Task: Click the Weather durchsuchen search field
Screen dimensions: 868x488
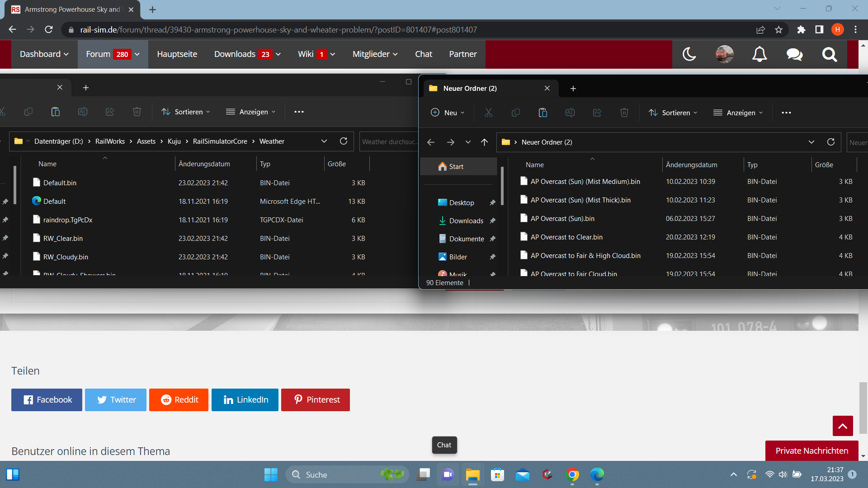Action: coord(388,141)
